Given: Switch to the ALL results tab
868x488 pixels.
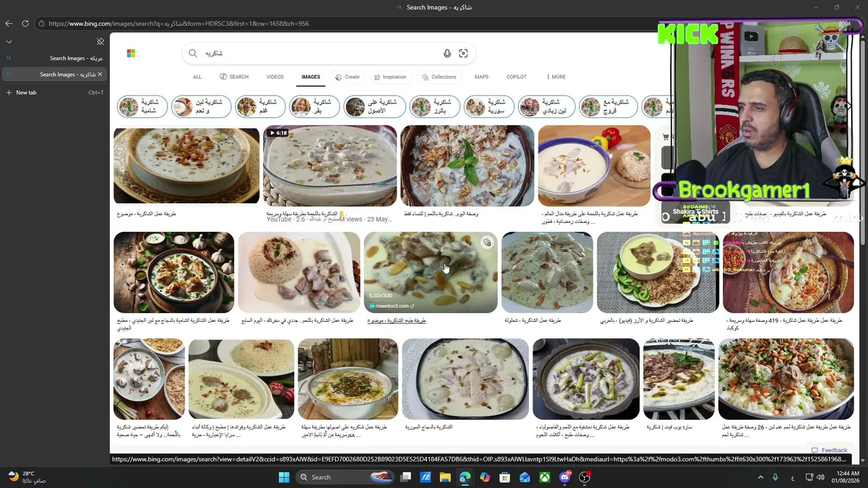Looking at the screenshot, I should pos(197,77).
